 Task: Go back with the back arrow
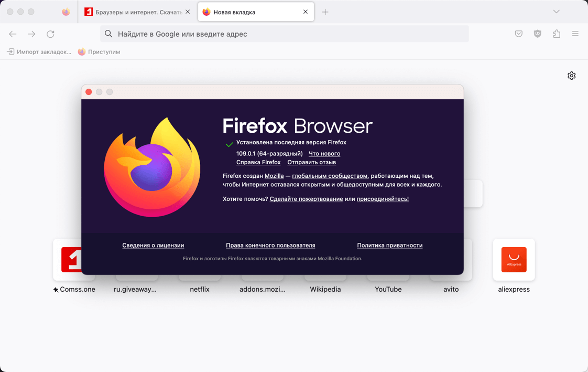click(x=13, y=34)
